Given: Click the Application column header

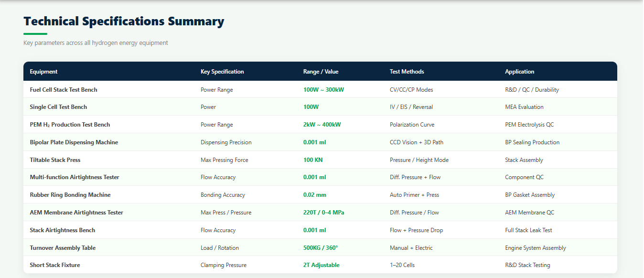Looking at the screenshot, I should click(x=519, y=72).
